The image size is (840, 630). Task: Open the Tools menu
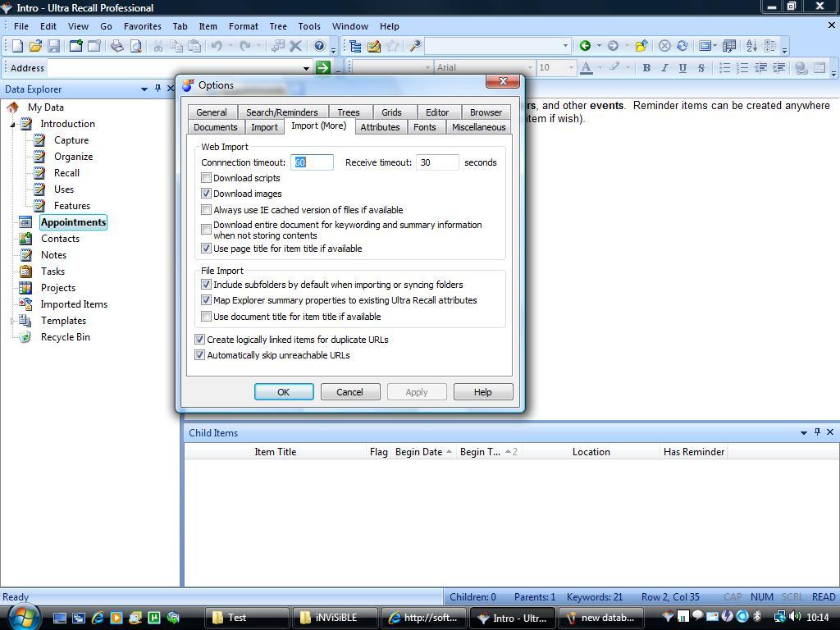(x=309, y=26)
